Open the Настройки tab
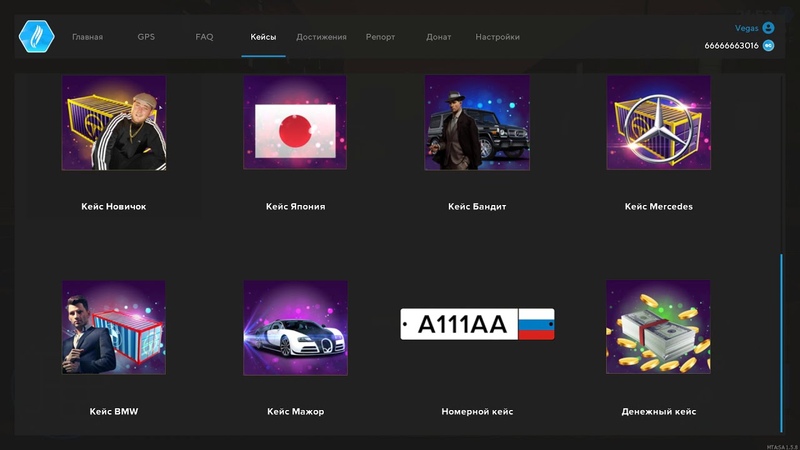The width and height of the screenshot is (800, 450). [x=497, y=37]
